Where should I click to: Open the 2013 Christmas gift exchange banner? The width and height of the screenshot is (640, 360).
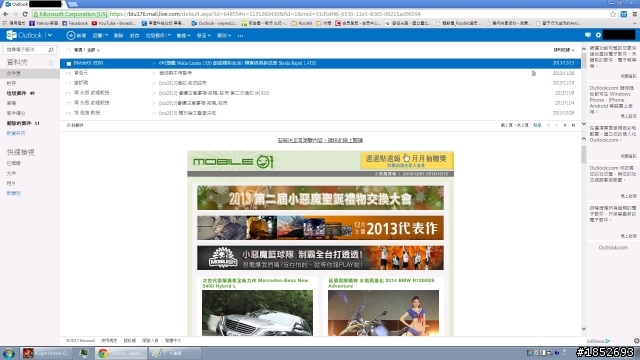tap(320, 198)
